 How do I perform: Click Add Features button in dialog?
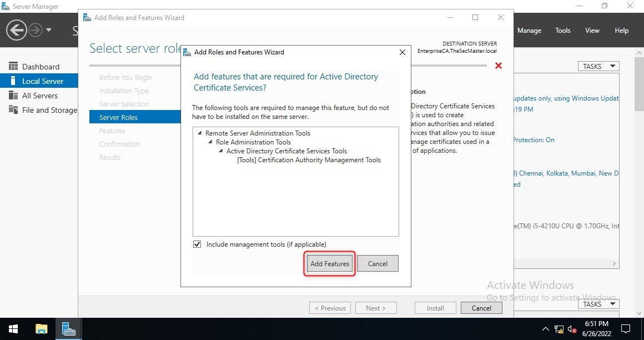click(x=329, y=263)
